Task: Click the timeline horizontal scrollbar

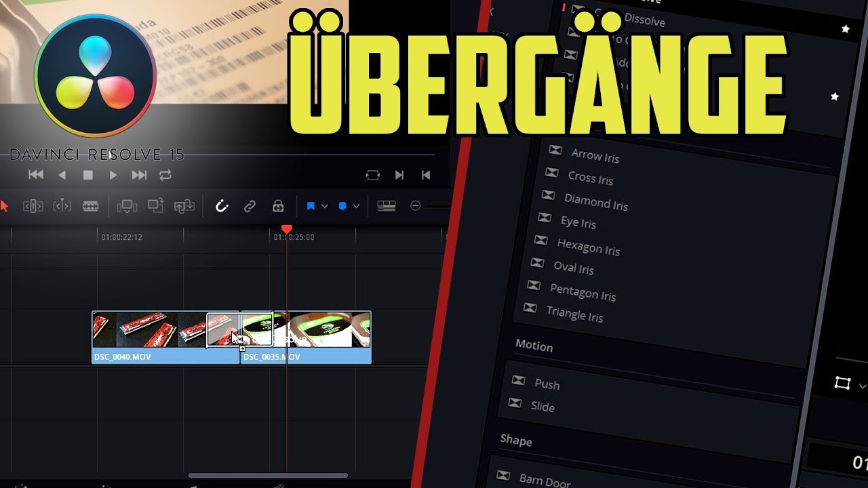Action: (268, 476)
